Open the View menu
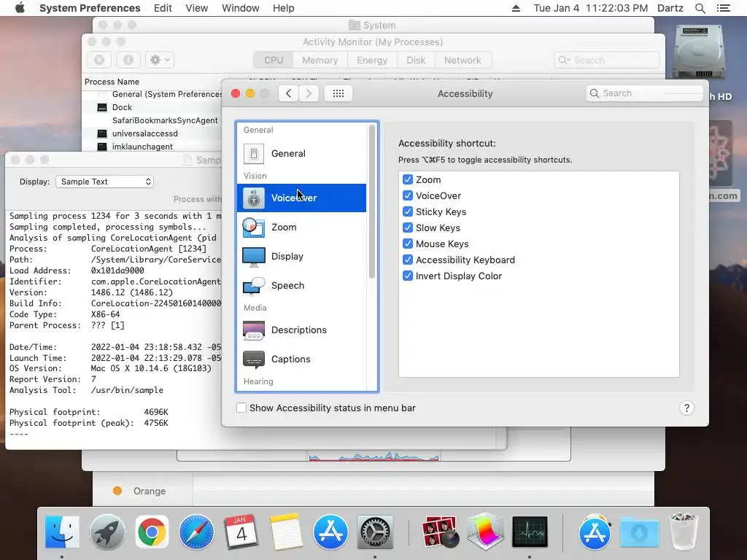The height and width of the screenshot is (560, 747). 197,8
